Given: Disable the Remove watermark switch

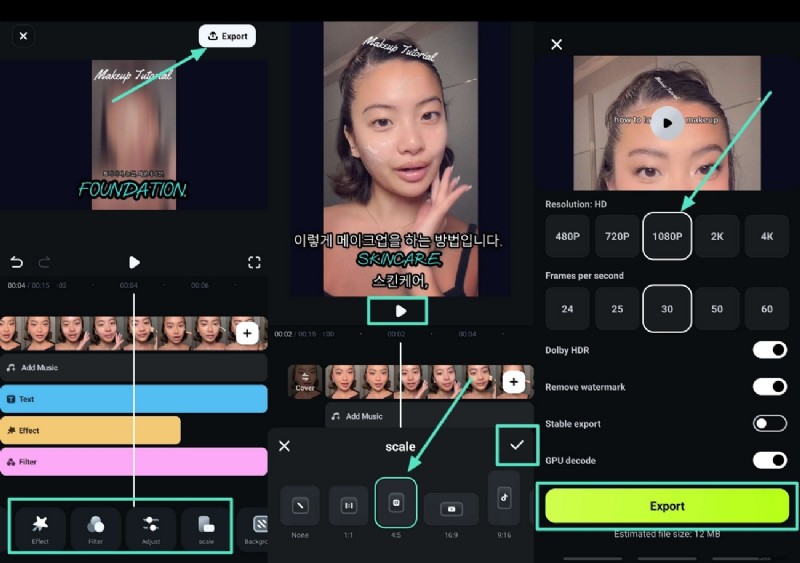Looking at the screenshot, I should click(769, 386).
